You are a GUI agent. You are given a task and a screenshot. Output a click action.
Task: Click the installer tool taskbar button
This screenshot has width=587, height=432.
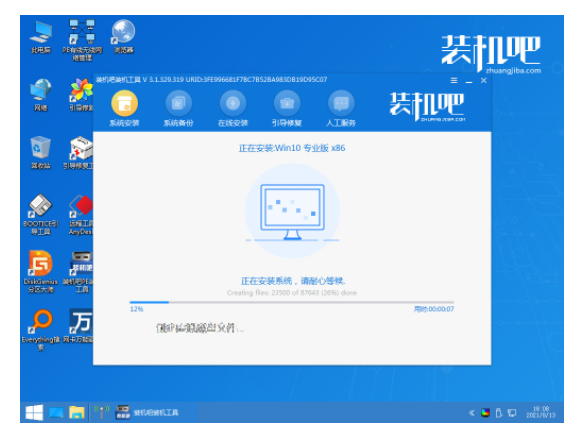tap(148, 413)
